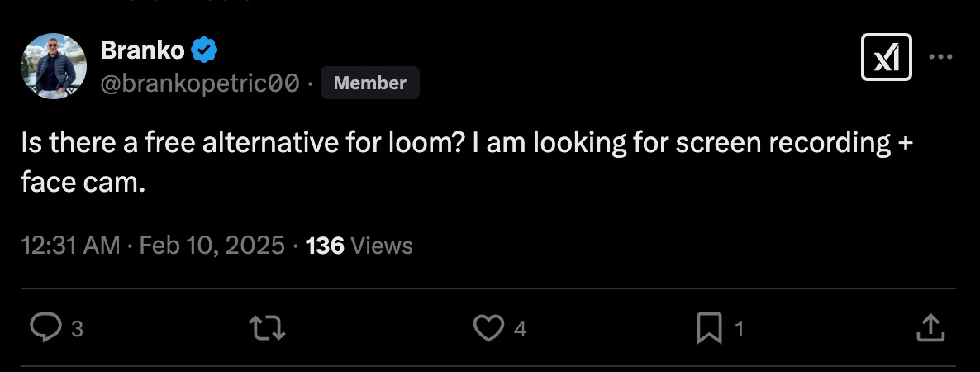Toggle the bookmark icon
Screen dimensions: 980x372
point(709,328)
